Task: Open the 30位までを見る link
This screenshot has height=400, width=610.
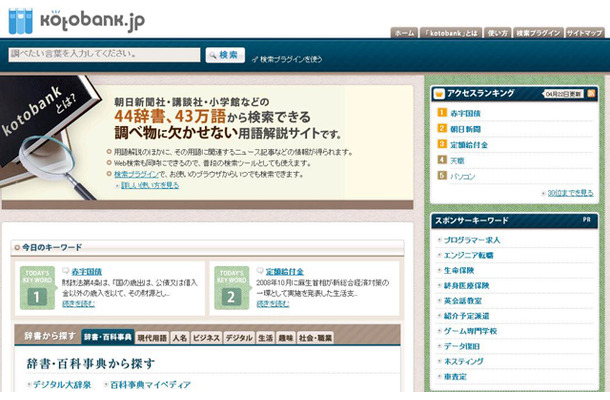Action: pyautogui.click(x=570, y=193)
